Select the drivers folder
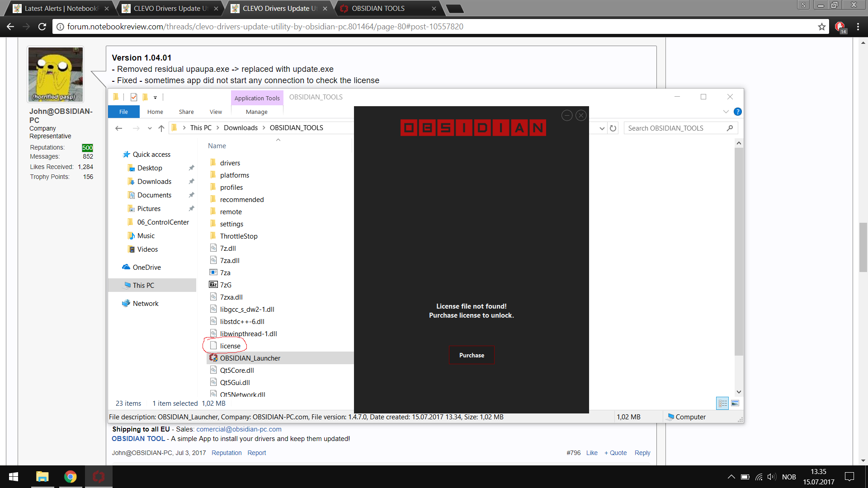Image resolution: width=868 pixels, height=488 pixels. pos(230,163)
